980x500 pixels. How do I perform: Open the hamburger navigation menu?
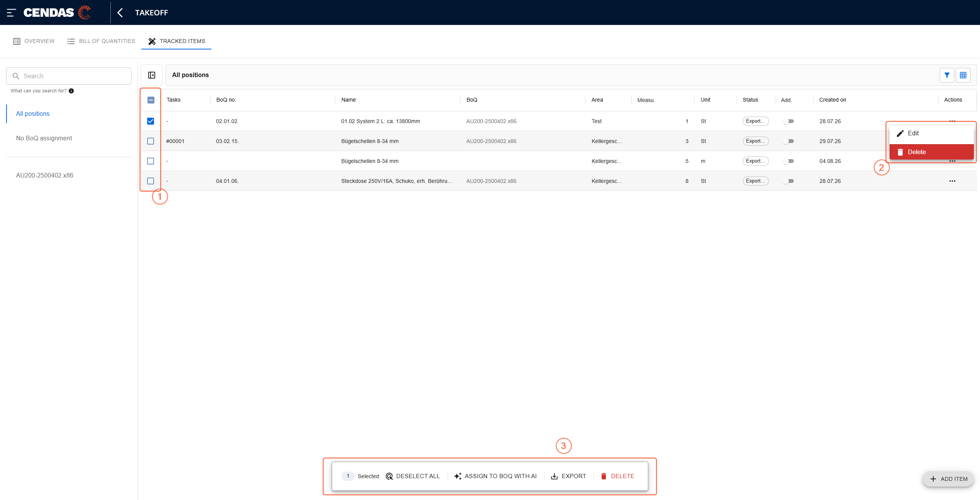pyautogui.click(x=11, y=13)
